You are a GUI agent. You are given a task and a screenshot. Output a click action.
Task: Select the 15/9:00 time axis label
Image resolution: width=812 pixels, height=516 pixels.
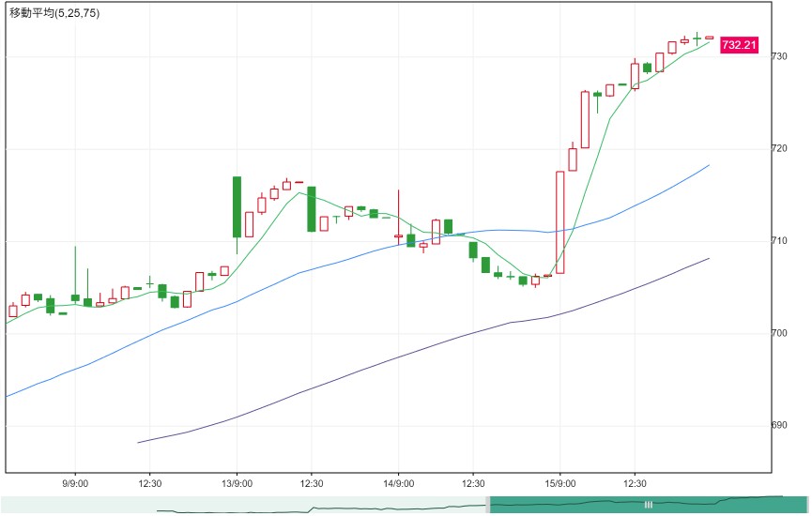(x=559, y=483)
